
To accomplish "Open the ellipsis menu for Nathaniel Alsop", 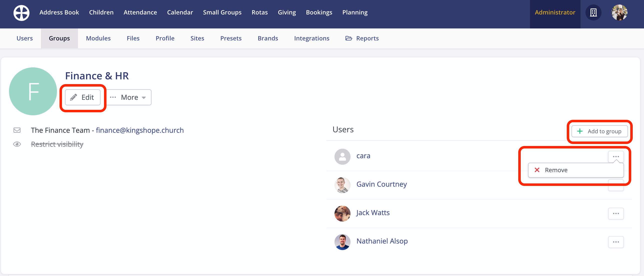I will (616, 242).
